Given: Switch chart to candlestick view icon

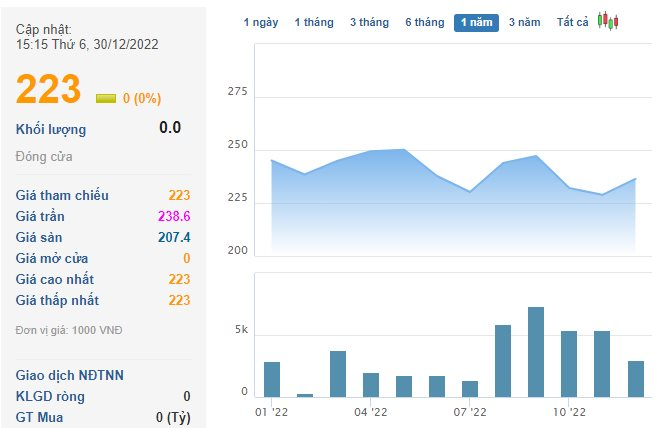Looking at the screenshot, I should tap(608, 21).
